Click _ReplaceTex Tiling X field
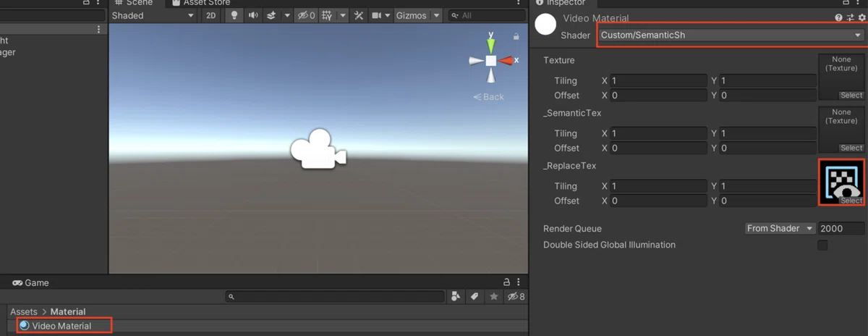The image size is (868, 336). pos(658,186)
